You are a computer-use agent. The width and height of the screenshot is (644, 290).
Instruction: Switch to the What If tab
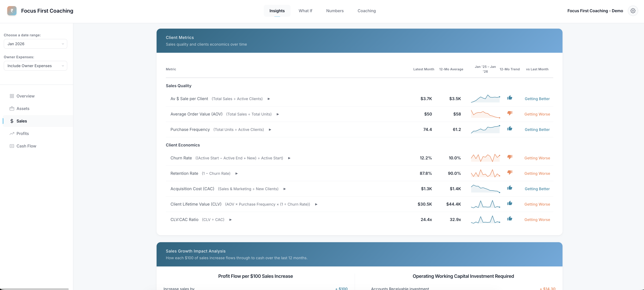(305, 10)
